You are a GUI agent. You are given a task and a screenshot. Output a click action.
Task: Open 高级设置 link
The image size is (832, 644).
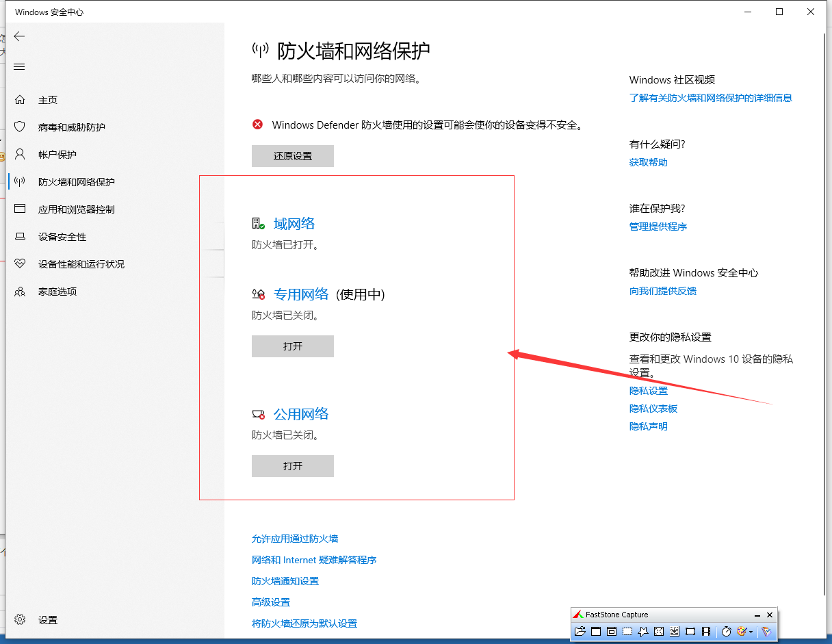point(271,602)
